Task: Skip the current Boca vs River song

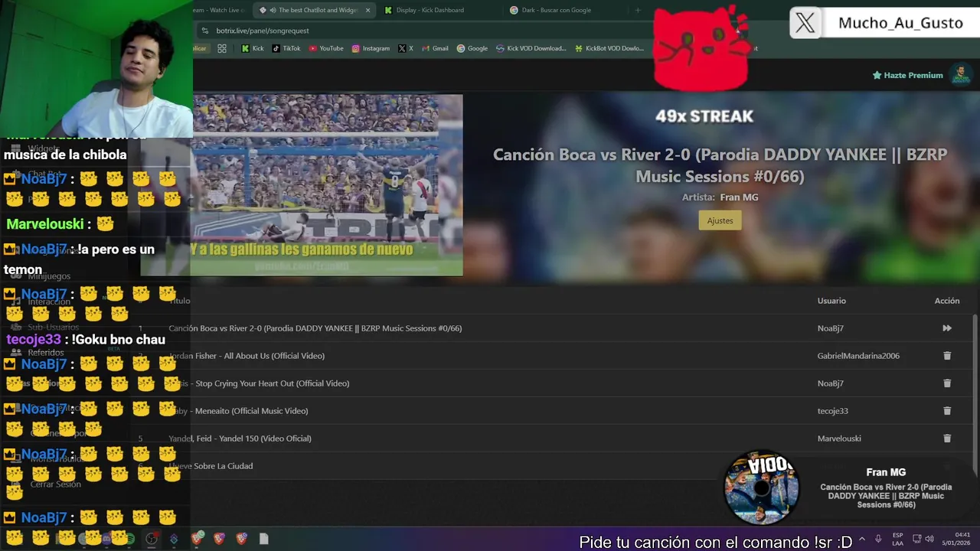Action: tap(947, 328)
